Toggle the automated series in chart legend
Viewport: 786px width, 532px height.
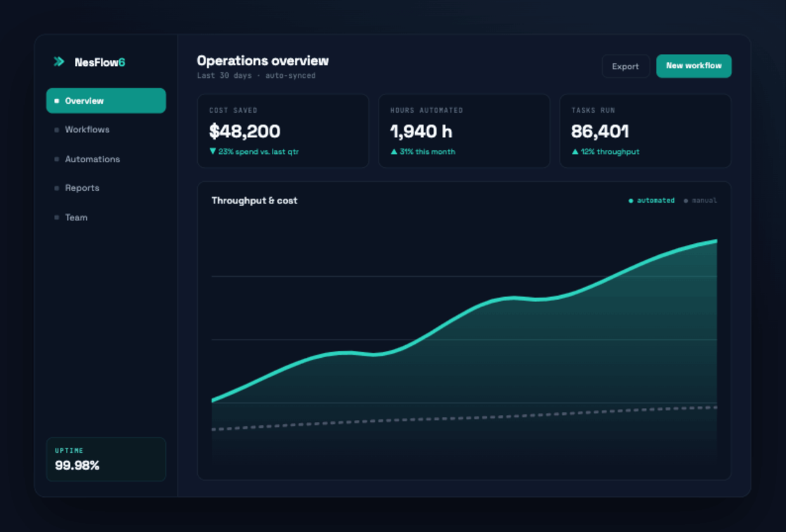pyautogui.click(x=652, y=201)
